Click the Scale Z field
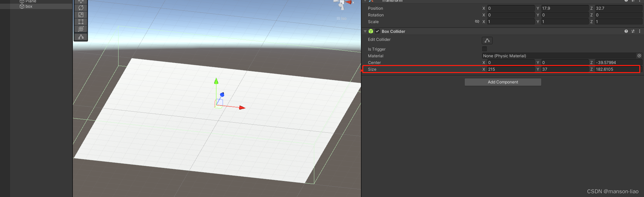 coord(618,21)
